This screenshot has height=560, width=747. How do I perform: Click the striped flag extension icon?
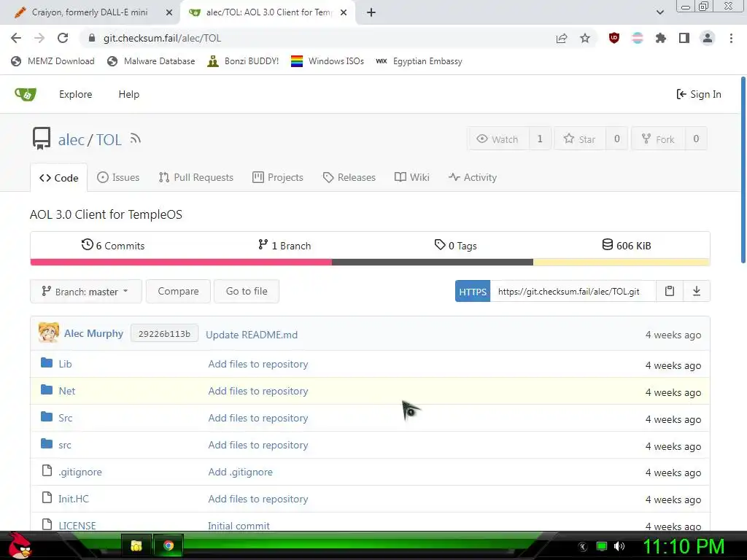click(x=638, y=38)
